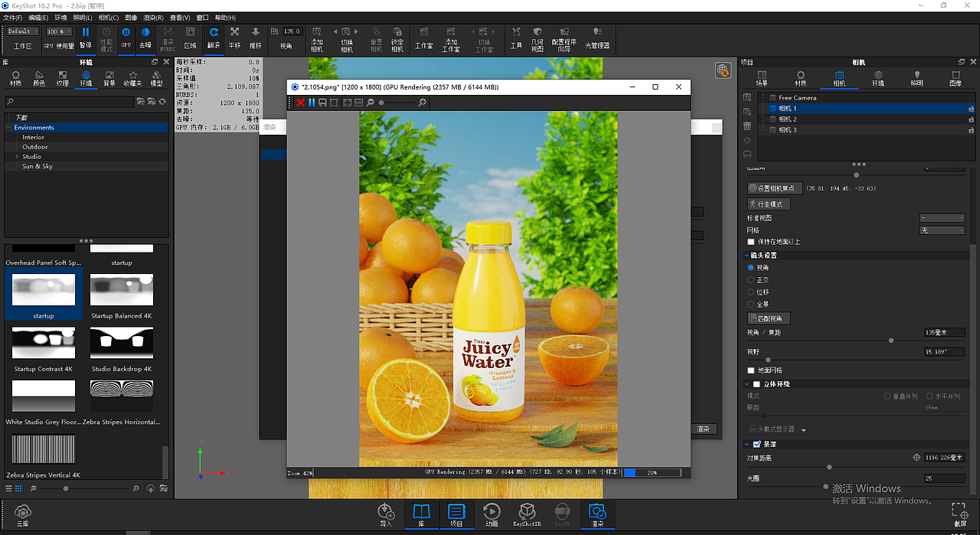Open the 工作室 studio toolbar button
Screen dimensions: 980x535
tap(423, 37)
